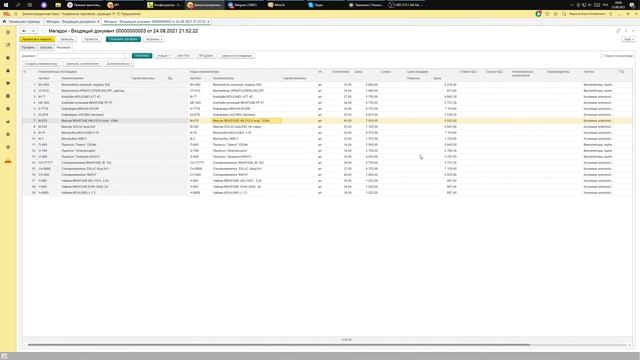Screen dimensions: 640x360
Task: Open the sections menu at top of the sidebar
Action: click(8, 32)
